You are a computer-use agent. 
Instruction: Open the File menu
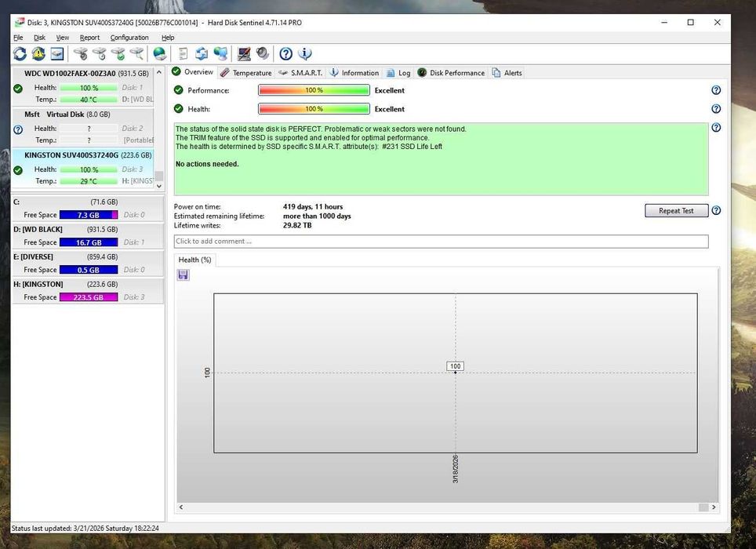pyautogui.click(x=18, y=38)
